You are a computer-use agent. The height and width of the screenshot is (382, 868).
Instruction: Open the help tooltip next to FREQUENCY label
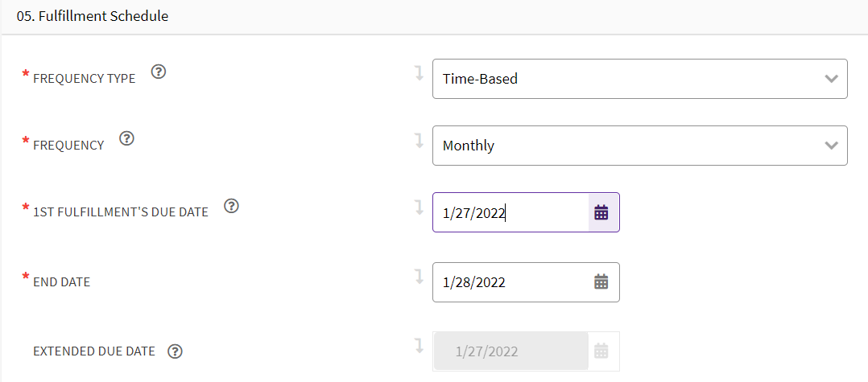click(127, 138)
